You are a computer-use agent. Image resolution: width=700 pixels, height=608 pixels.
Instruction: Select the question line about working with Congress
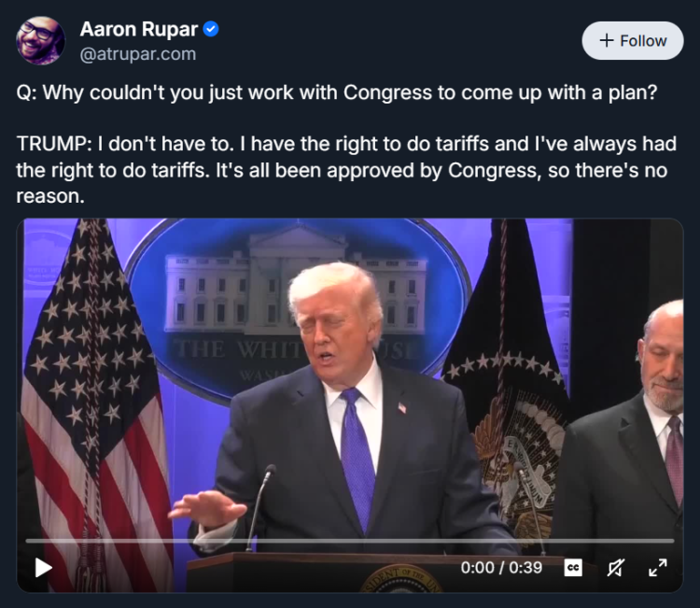tap(337, 92)
